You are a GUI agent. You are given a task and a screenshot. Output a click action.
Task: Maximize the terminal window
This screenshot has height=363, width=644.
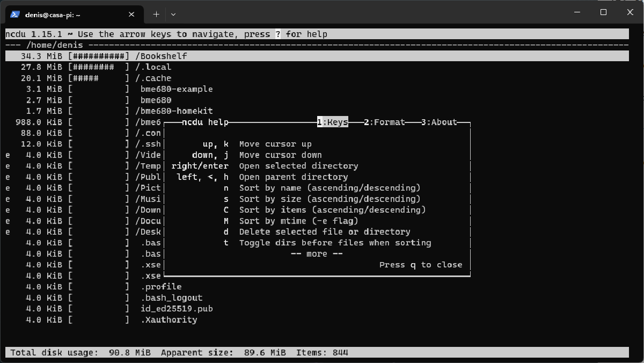[603, 12]
